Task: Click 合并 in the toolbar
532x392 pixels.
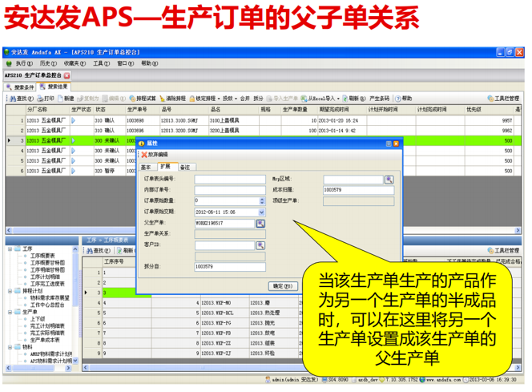Action: coord(244,99)
